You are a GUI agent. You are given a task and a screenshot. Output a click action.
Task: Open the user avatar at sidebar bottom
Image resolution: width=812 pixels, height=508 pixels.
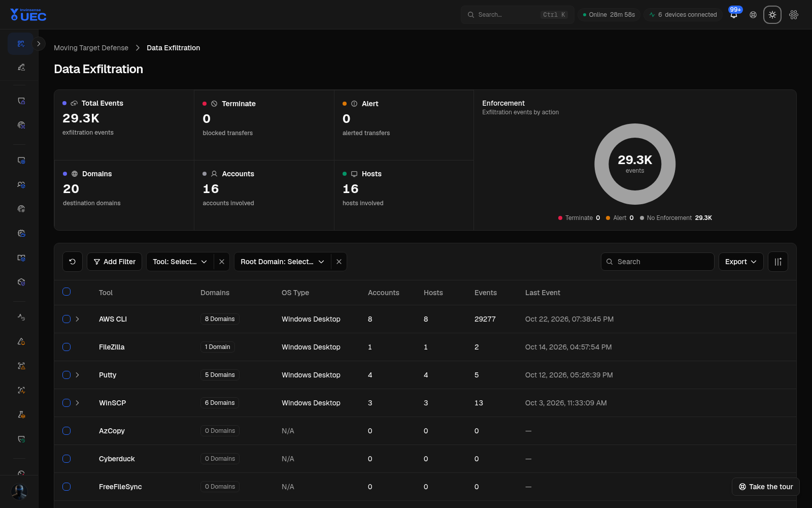click(19, 492)
